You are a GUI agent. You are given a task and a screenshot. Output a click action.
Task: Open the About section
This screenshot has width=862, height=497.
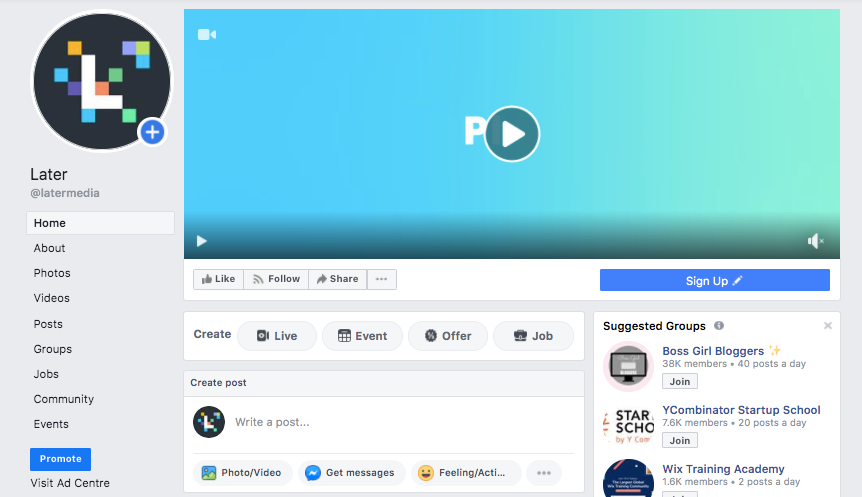coord(49,248)
